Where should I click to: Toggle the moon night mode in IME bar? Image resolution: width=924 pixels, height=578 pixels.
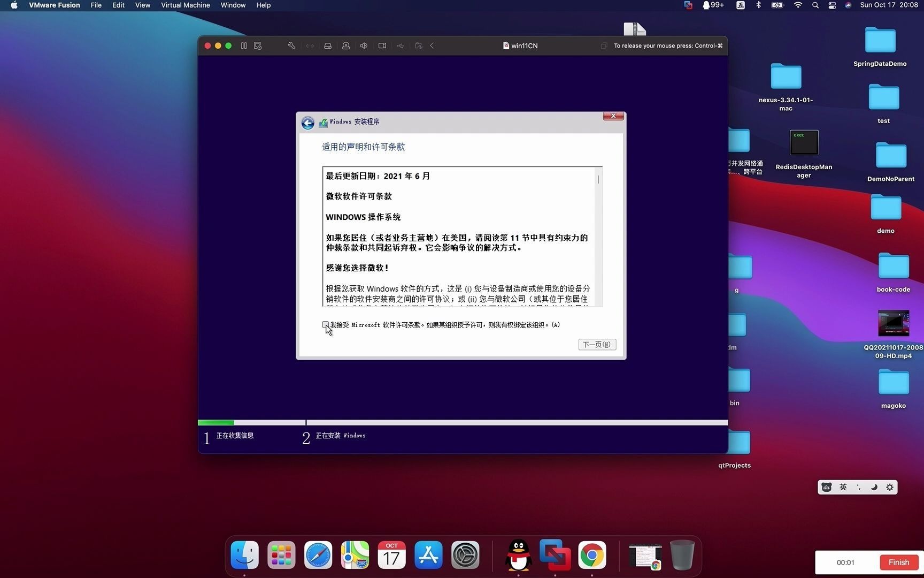pos(874,487)
